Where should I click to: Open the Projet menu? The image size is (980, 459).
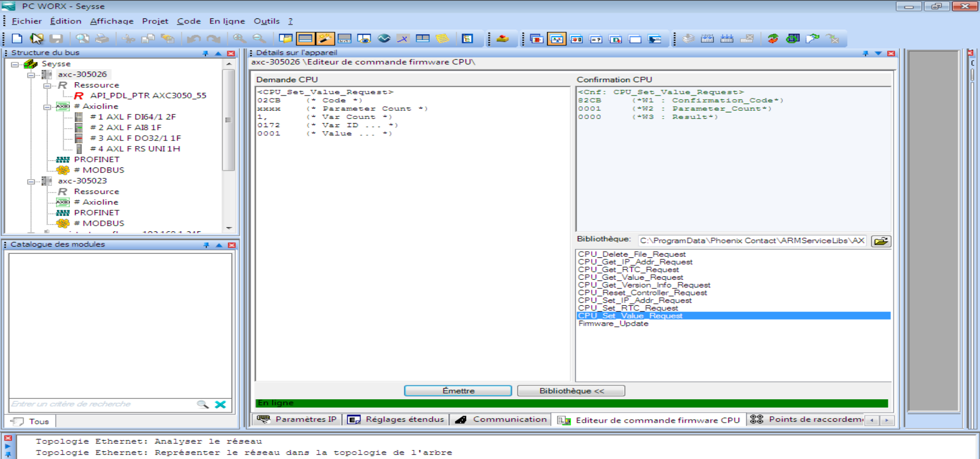coord(155,21)
